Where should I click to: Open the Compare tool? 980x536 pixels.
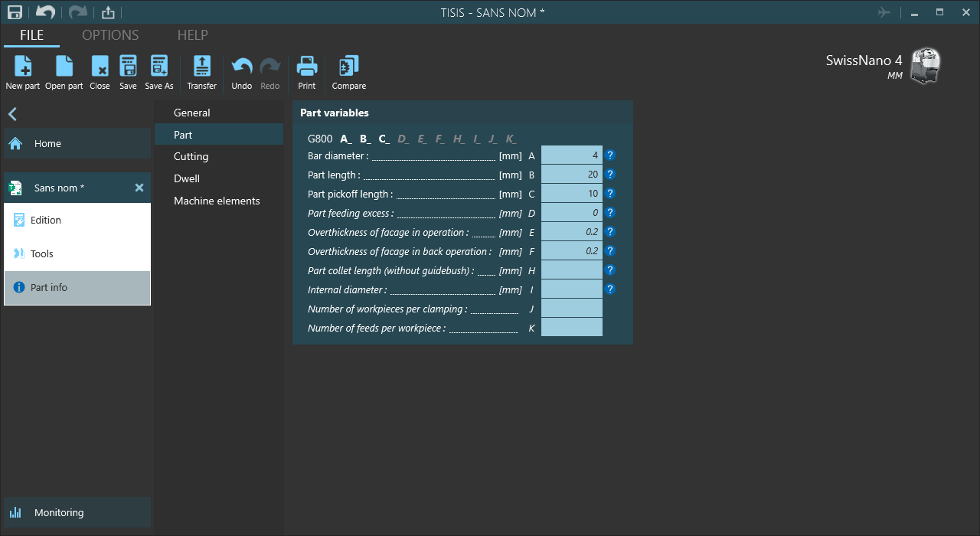(349, 67)
